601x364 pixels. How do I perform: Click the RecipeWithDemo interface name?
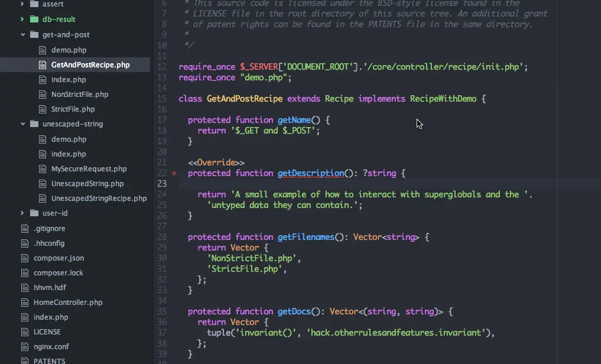pos(443,99)
